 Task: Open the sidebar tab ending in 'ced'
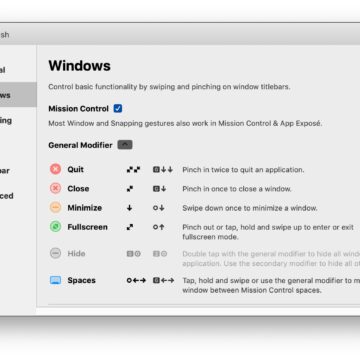pos(18,196)
